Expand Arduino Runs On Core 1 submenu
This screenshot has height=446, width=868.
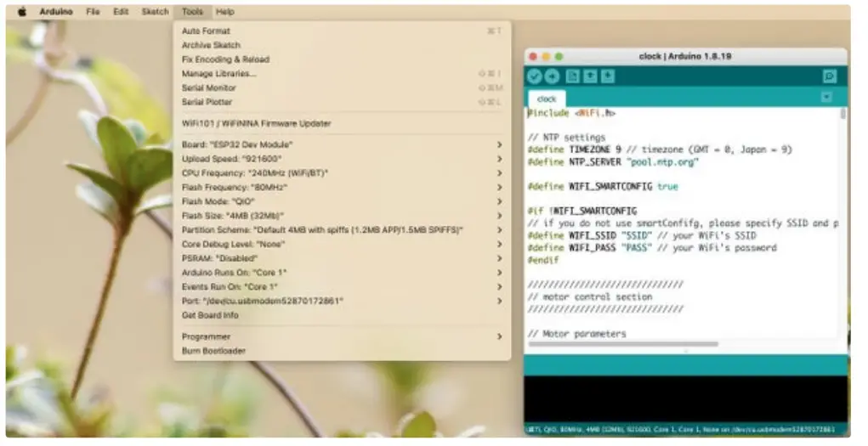pos(342,273)
